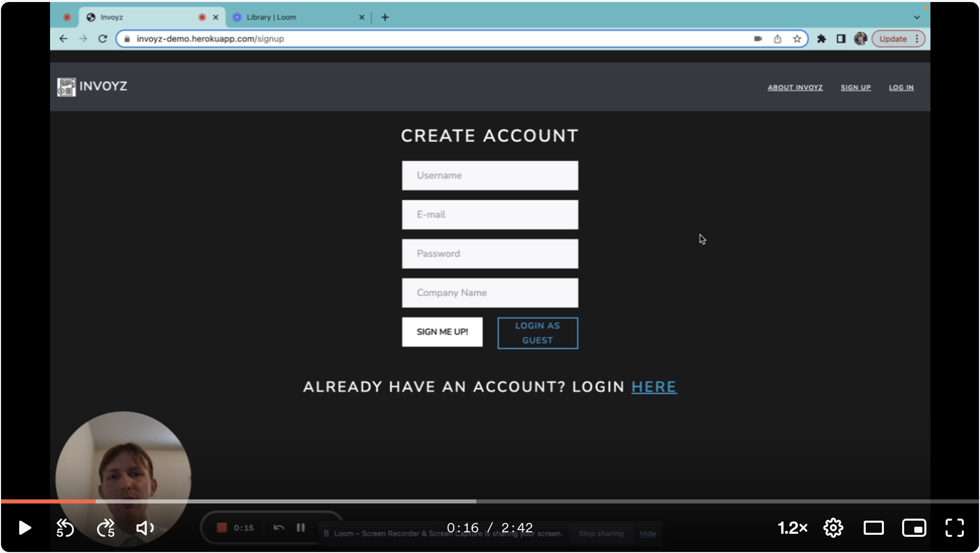
Task: Open the video player settings gear
Action: coord(832,528)
